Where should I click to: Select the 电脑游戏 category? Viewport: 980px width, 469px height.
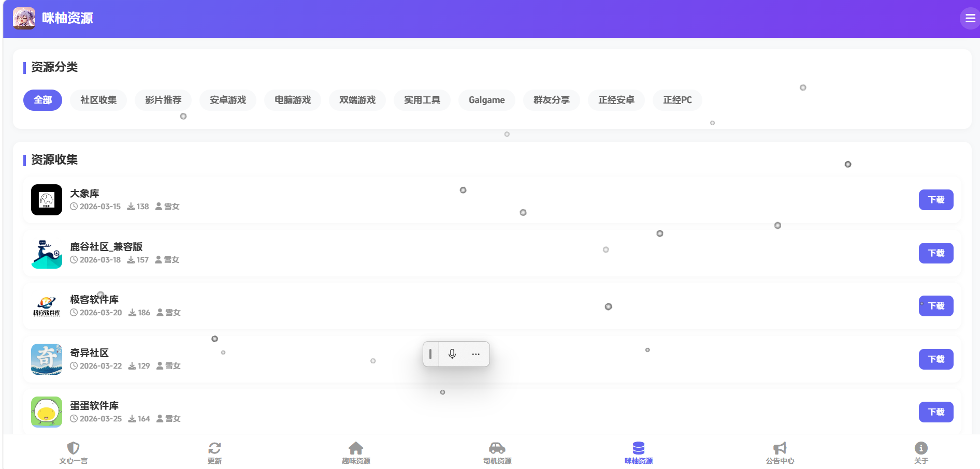click(293, 100)
